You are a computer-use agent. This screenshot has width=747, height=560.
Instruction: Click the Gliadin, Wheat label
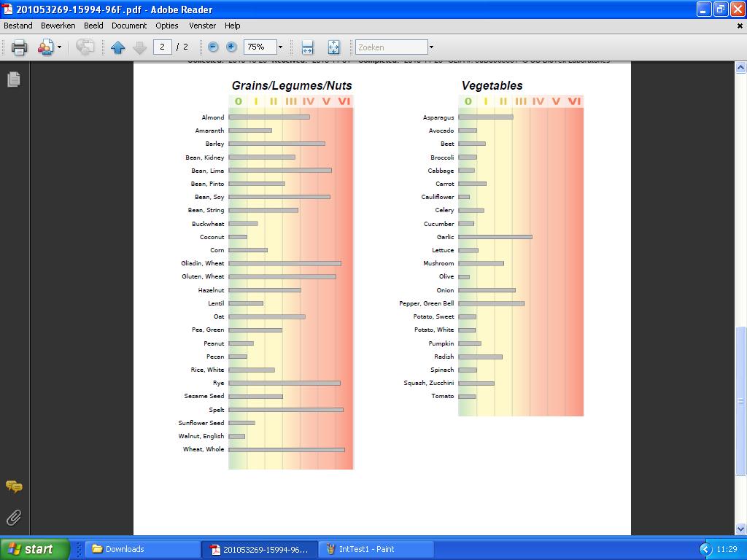(203, 263)
